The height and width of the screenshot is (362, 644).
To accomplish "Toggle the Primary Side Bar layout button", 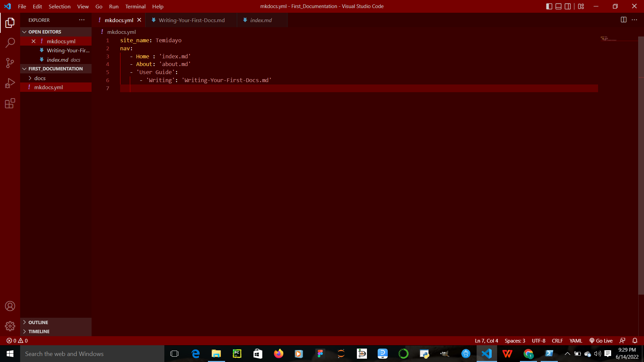I will [x=549, y=6].
